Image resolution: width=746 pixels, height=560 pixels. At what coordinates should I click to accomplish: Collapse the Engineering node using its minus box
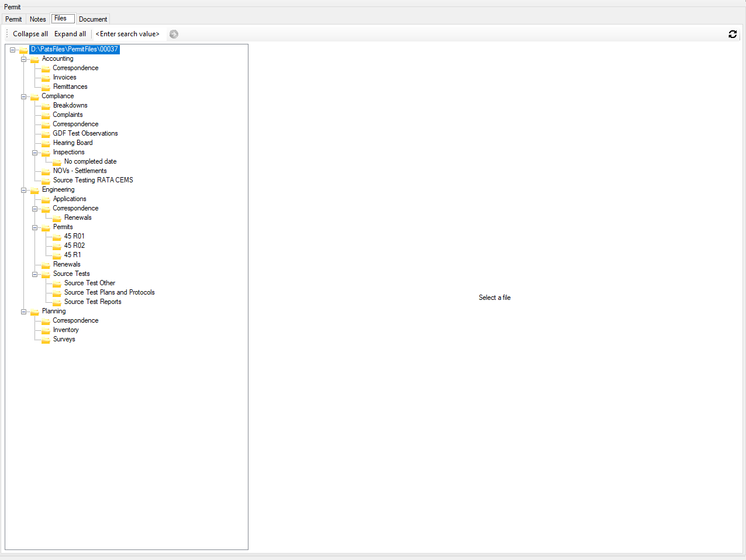click(x=24, y=189)
